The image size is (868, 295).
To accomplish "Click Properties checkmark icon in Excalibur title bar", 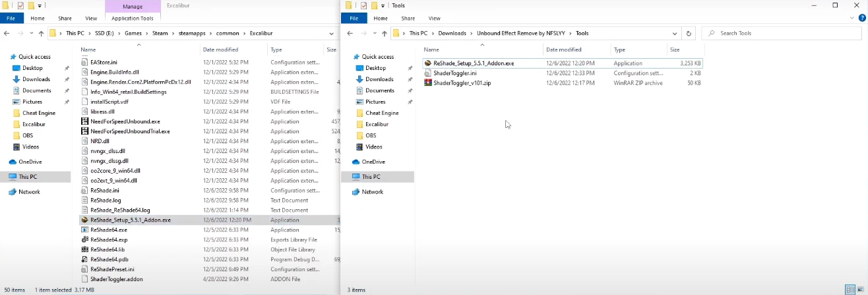I will click(20, 6).
